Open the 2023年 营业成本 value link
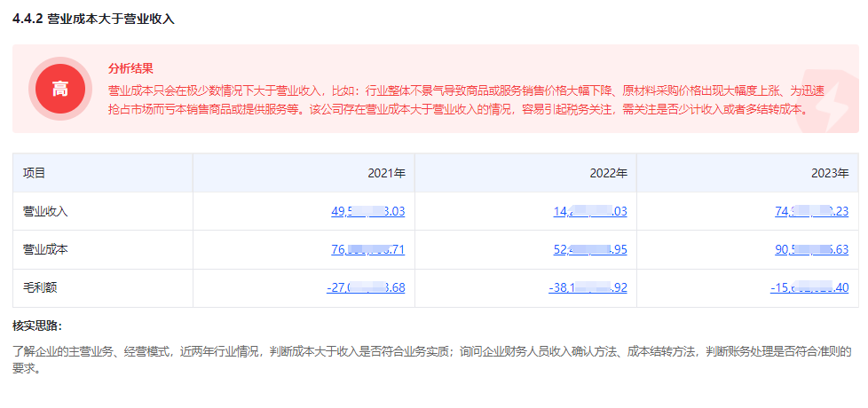The image size is (868, 408). (x=811, y=249)
